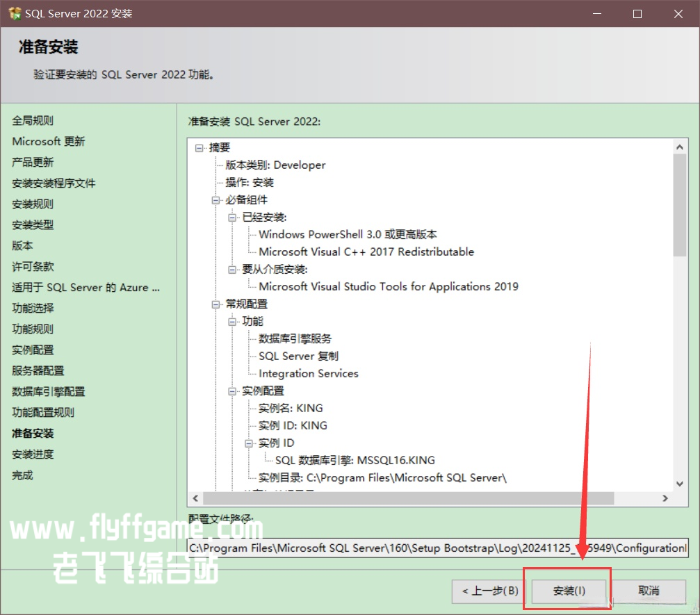Click the horizontal scrollbar left arrow
The image size is (700, 615).
tap(195, 498)
